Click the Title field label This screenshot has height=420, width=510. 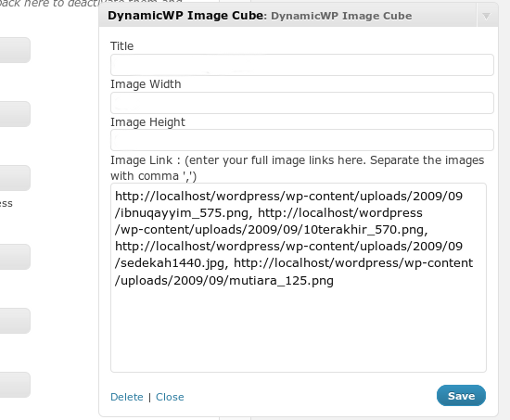click(122, 46)
